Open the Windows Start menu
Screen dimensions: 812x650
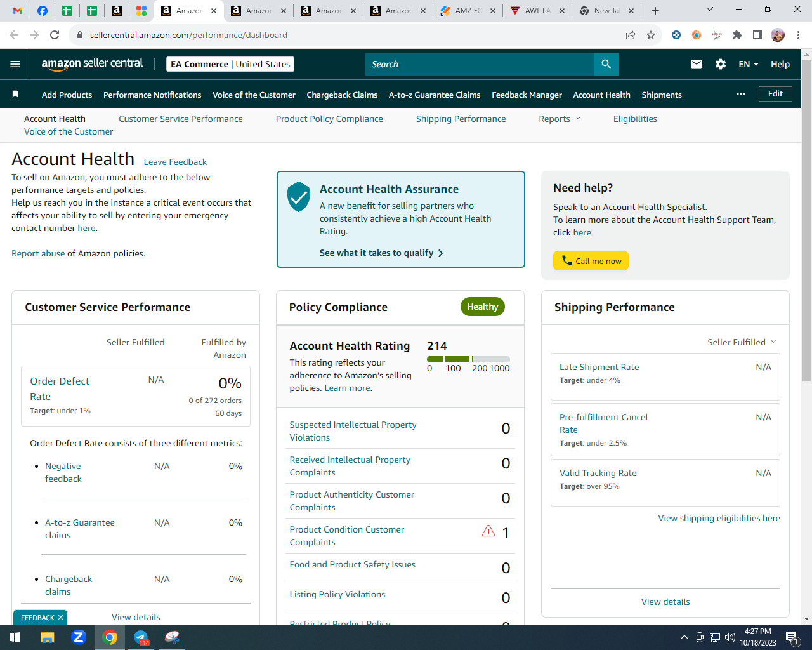[15, 637]
